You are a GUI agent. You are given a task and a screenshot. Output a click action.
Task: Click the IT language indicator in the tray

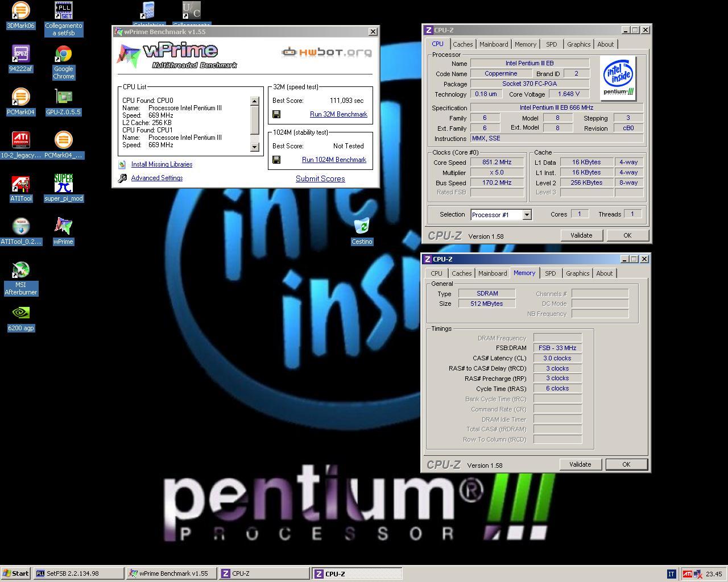coord(671,574)
